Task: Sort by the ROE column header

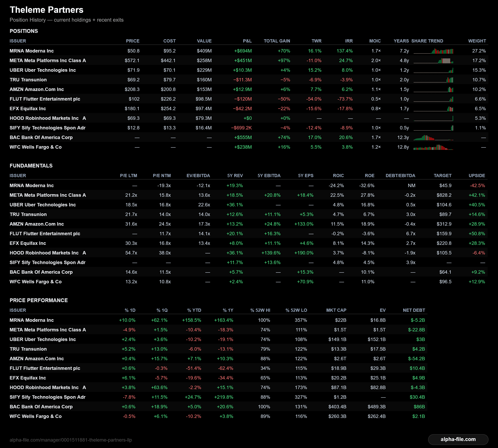Action: coord(370,176)
